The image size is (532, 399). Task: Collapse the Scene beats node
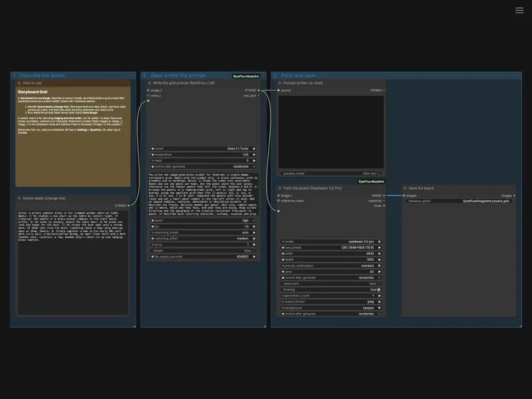click(x=19, y=198)
